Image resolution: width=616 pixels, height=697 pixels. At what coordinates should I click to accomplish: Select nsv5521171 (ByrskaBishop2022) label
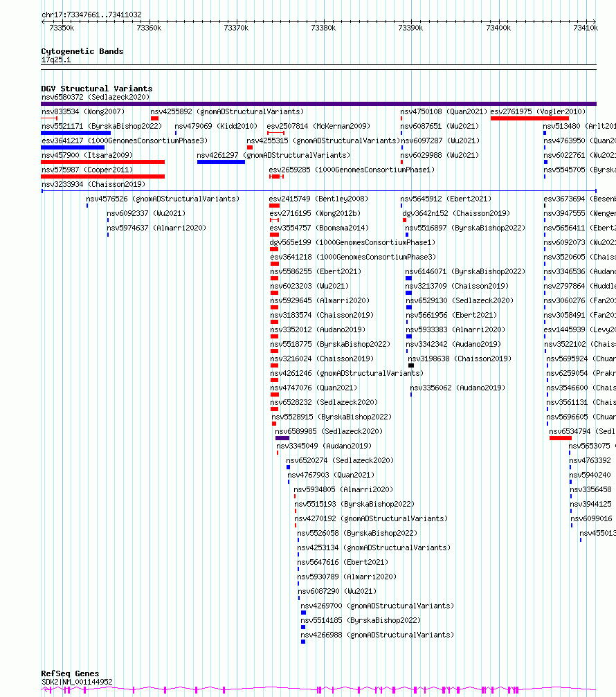tap(101, 126)
